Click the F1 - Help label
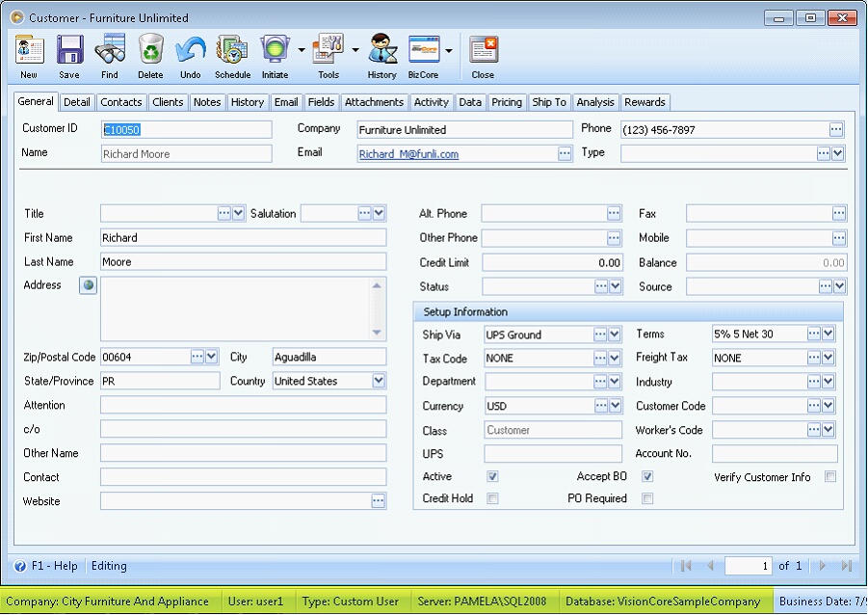This screenshot has height=615, width=868. [x=54, y=566]
